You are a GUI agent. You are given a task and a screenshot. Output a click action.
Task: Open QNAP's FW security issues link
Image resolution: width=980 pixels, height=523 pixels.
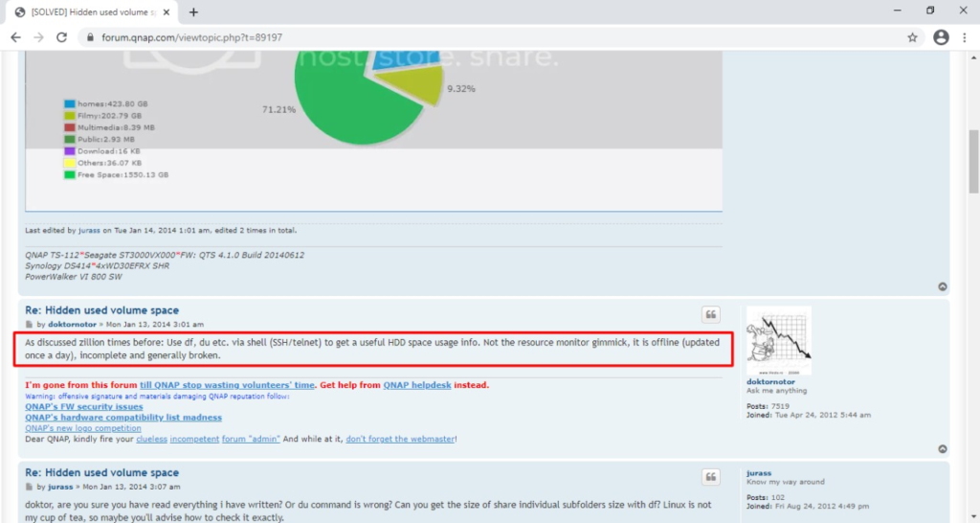tap(84, 407)
